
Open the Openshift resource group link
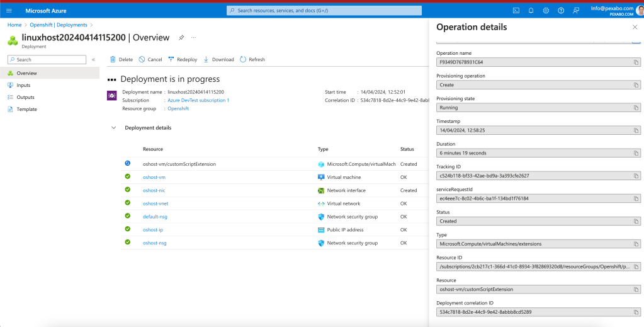click(x=178, y=108)
